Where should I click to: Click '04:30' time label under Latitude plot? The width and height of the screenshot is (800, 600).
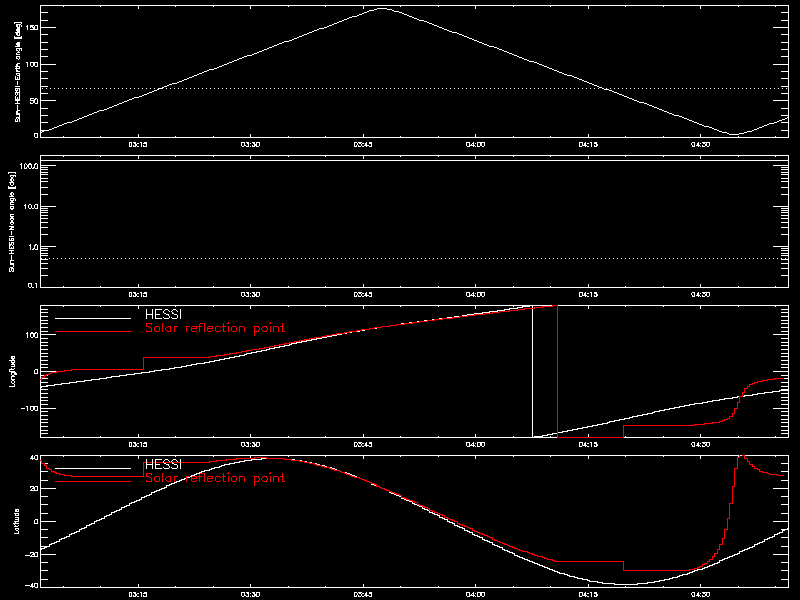click(x=701, y=594)
